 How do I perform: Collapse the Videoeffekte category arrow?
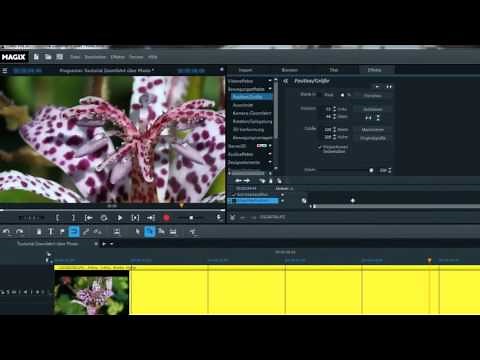[270, 81]
